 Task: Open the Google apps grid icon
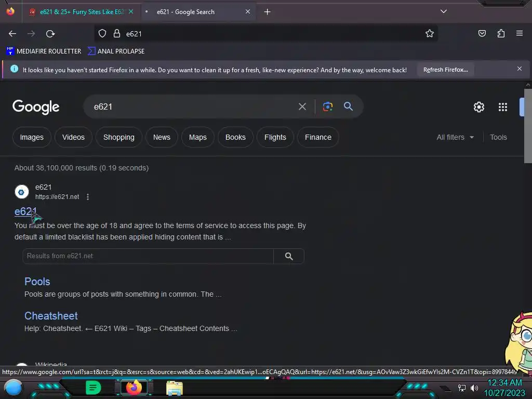pyautogui.click(x=502, y=107)
